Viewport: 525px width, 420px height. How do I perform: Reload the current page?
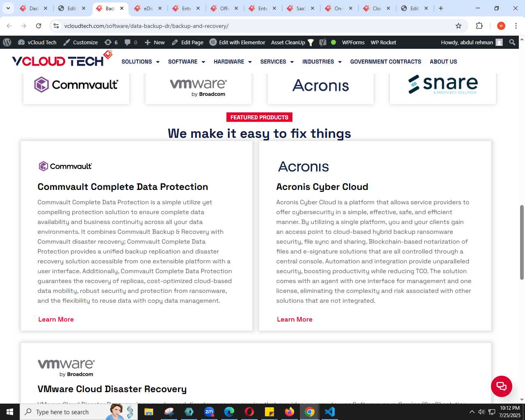tap(39, 26)
